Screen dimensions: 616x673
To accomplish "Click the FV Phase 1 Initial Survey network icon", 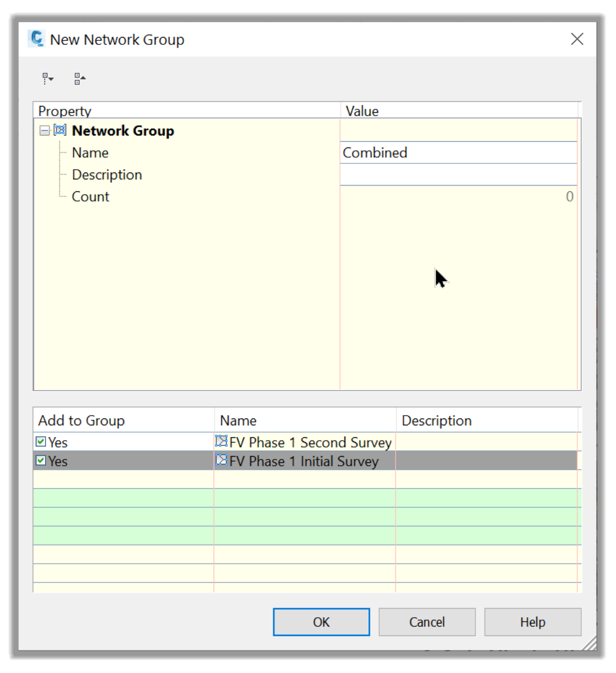I will click(221, 459).
